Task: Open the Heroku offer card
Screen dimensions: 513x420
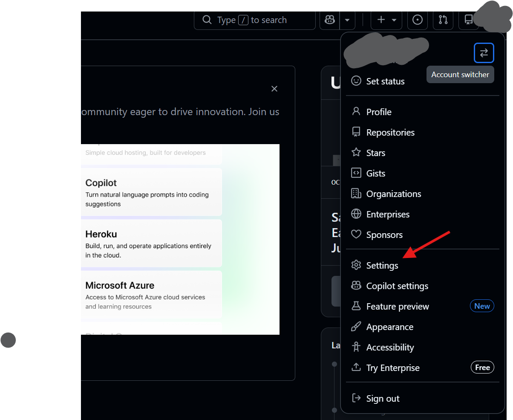Action: click(151, 243)
